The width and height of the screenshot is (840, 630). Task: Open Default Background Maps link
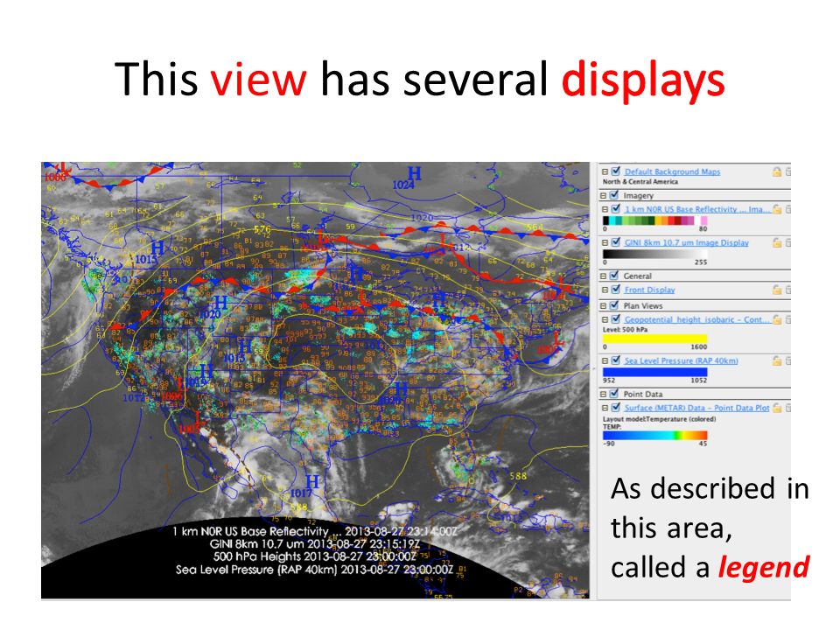tap(672, 172)
